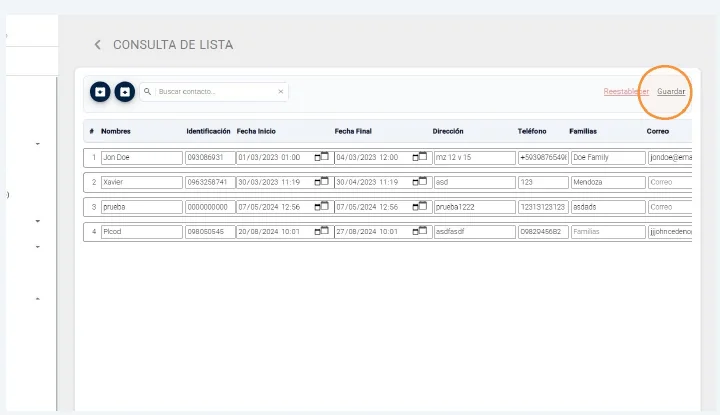Screen dimensions: 720x415
Task: Click the back chevron beside CONSULTA DE LISTA
Action: [x=97, y=45]
